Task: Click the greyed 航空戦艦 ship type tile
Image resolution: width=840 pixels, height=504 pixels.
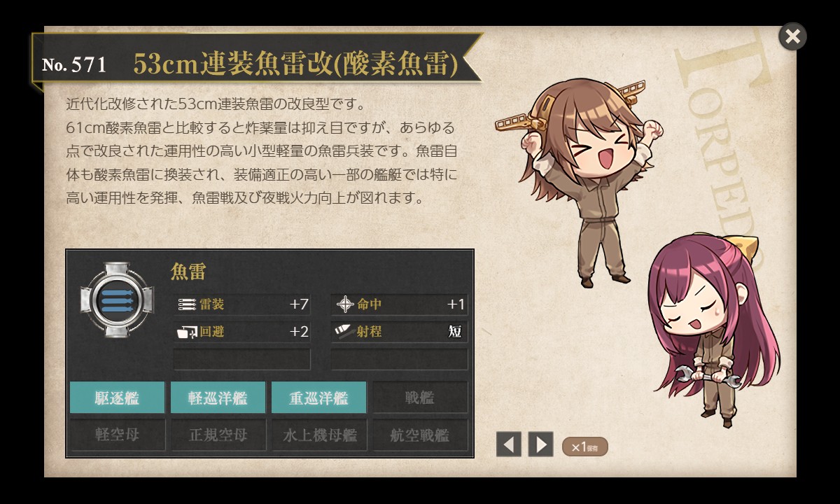Action: coord(420,435)
